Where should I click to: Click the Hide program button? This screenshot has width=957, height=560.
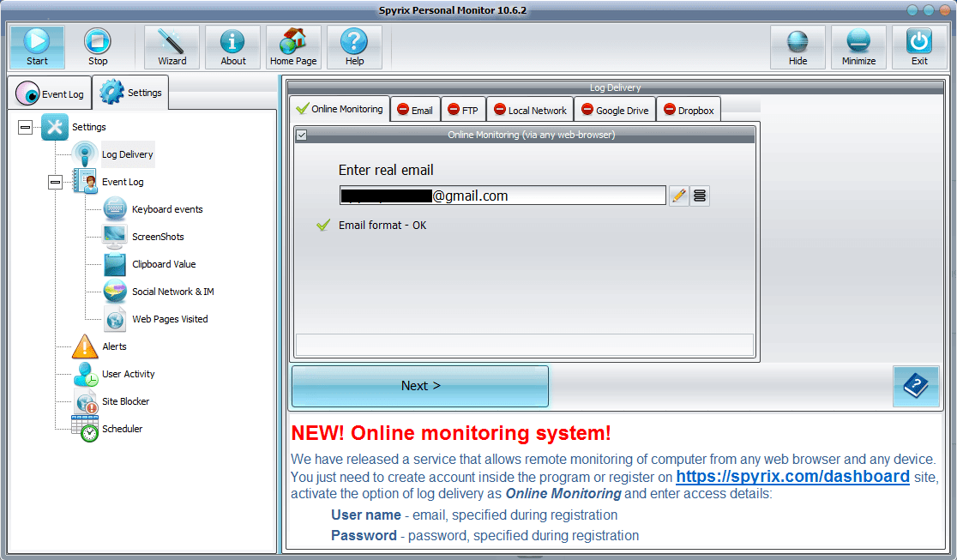point(797,47)
